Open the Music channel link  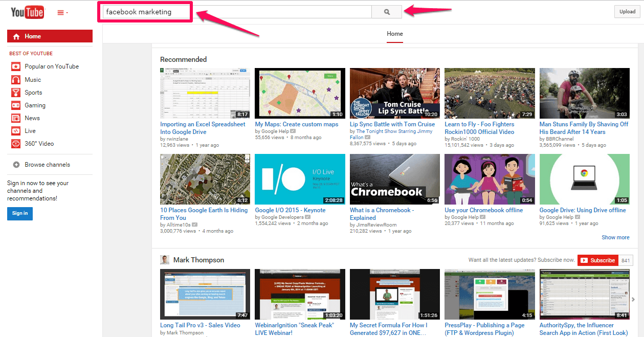coord(33,80)
